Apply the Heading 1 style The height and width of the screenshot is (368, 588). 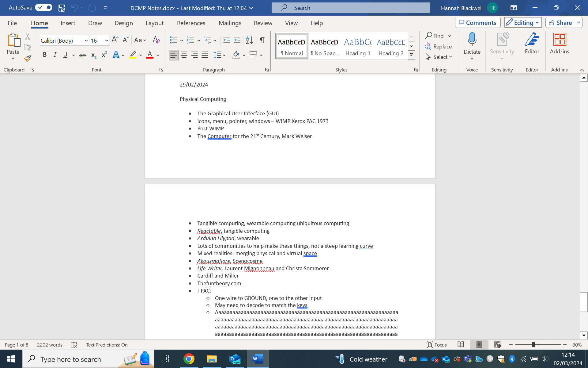358,46
